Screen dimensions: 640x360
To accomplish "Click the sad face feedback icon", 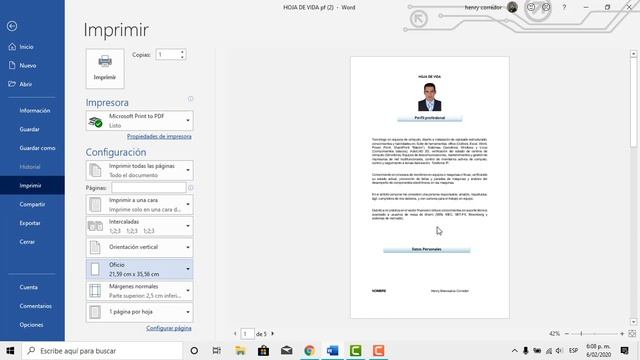I will 546,7.
